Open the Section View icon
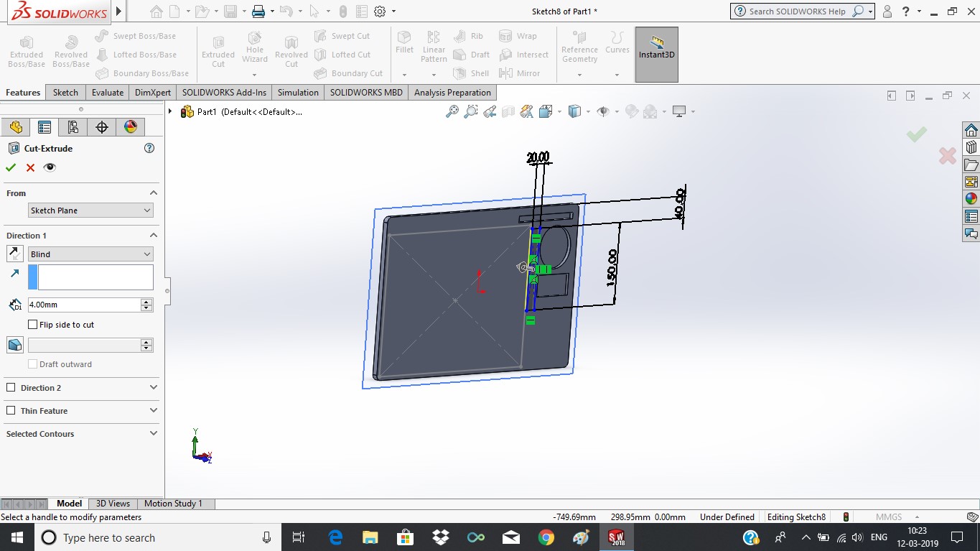The image size is (980, 551). [508, 111]
